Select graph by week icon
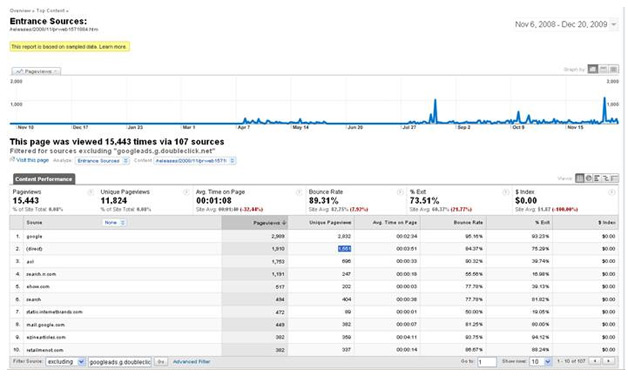Image resolution: width=628 pixels, height=376 pixels. pyautogui.click(x=603, y=69)
